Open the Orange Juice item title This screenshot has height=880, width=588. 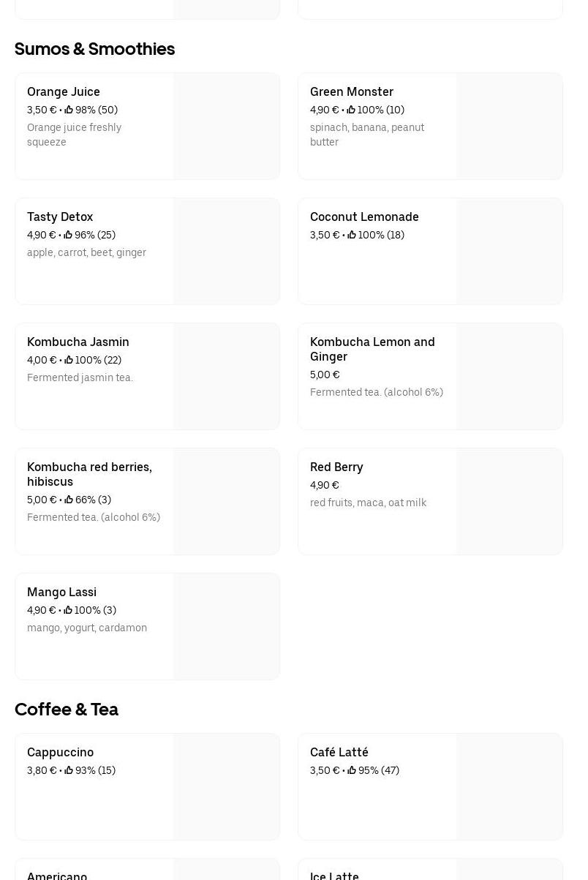64,91
